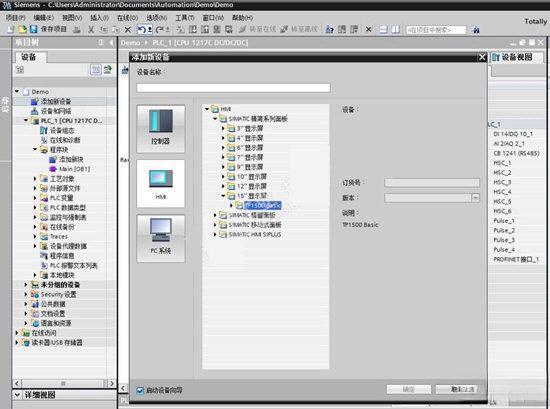Screen dimensions: 550x409
Task: Select PROFINET接口_1 in device overview
Action: click(516, 259)
